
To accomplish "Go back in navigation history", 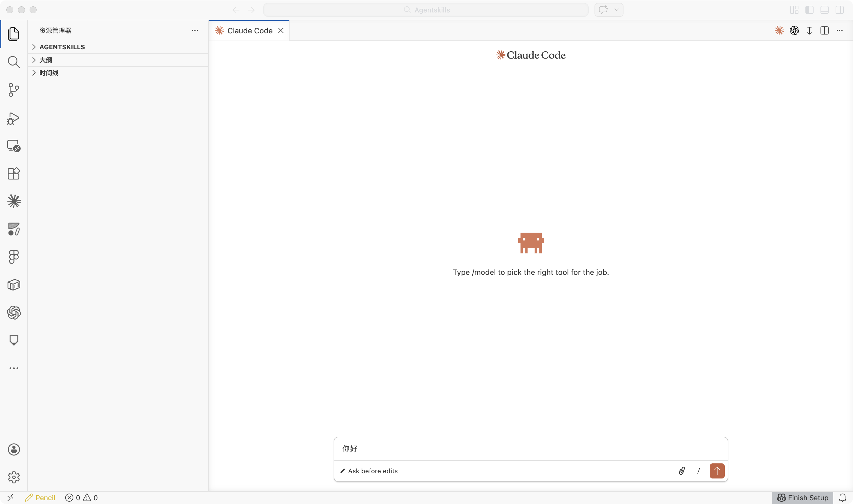I will click(x=236, y=10).
